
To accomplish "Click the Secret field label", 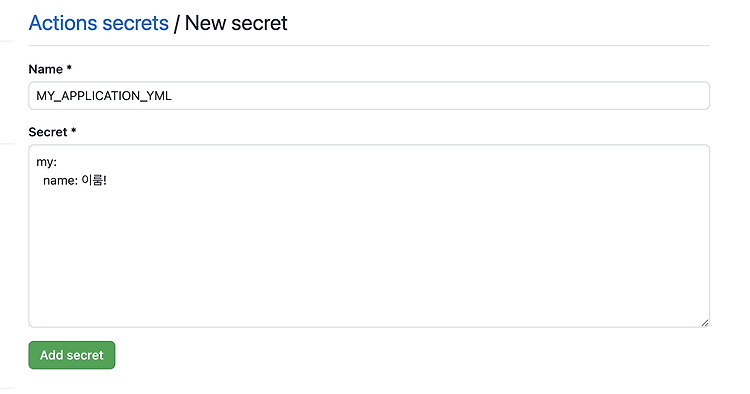I will click(48, 132).
